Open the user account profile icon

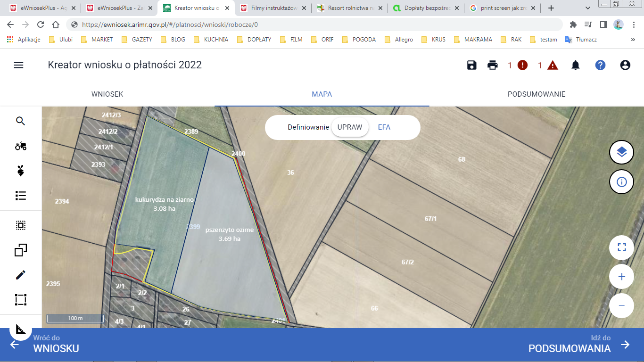[625, 65]
